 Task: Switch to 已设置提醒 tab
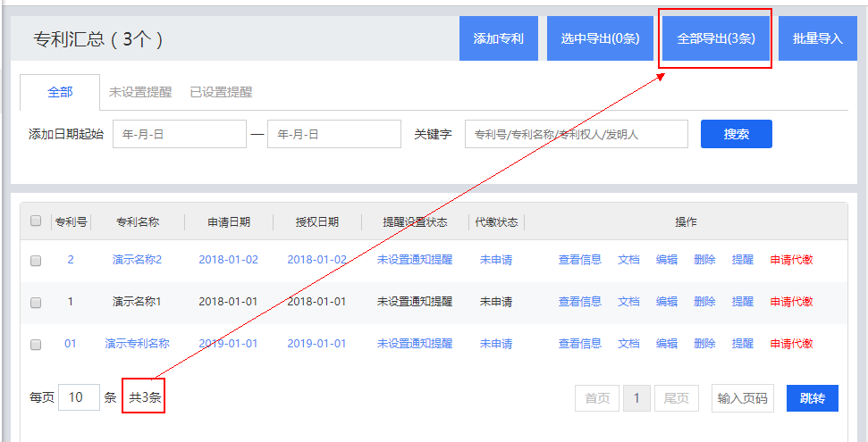click(221, 92)
